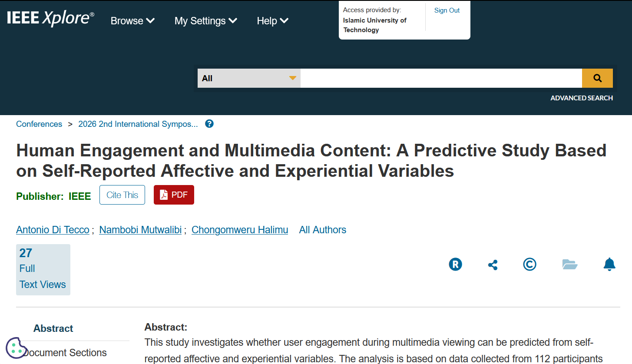Viewport: 632px width, 364px height.
Task: Open author Antonio Di Tecco link
Action: (x=53, y=230)
